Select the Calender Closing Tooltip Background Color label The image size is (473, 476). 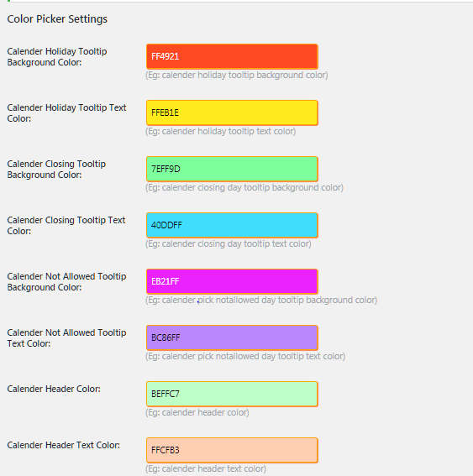[56, 169]
